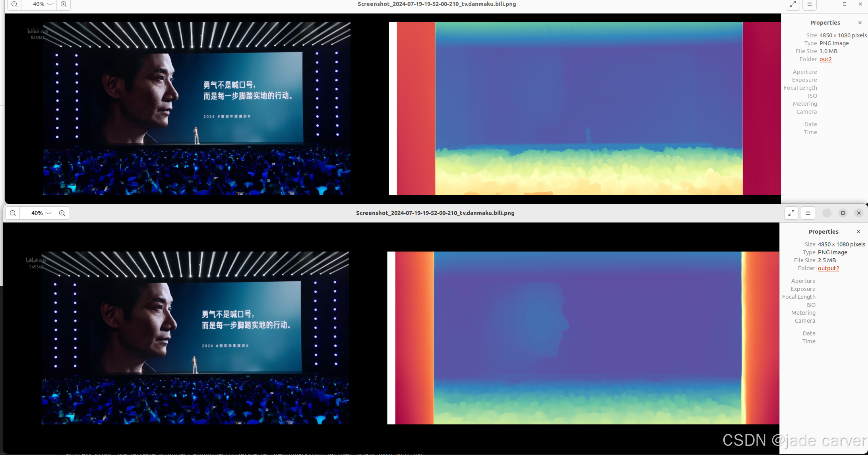Zoom out in the bottom image viewer
The width and height of the screenshot is (868, 455).
tap(13, 213)
